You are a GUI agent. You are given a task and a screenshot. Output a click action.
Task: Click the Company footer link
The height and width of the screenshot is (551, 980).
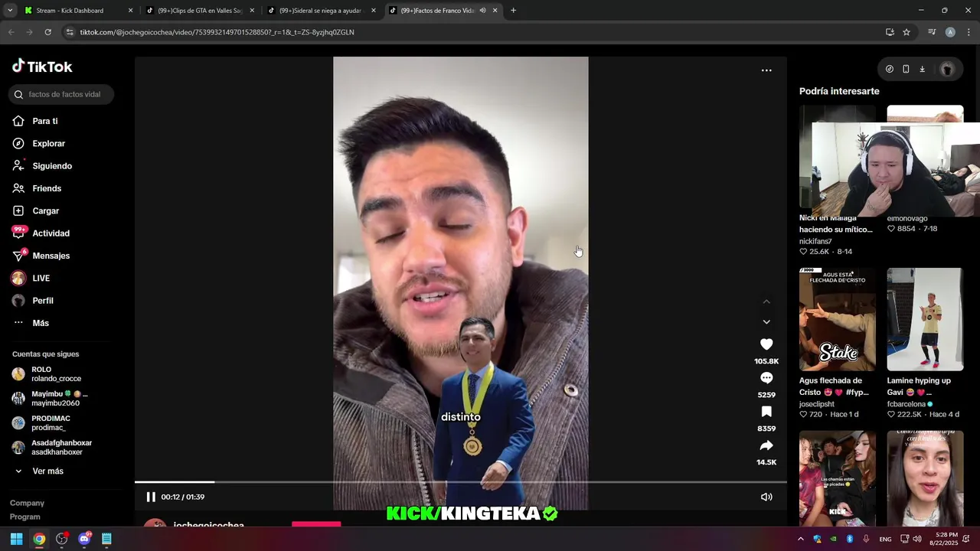(27, 503)
